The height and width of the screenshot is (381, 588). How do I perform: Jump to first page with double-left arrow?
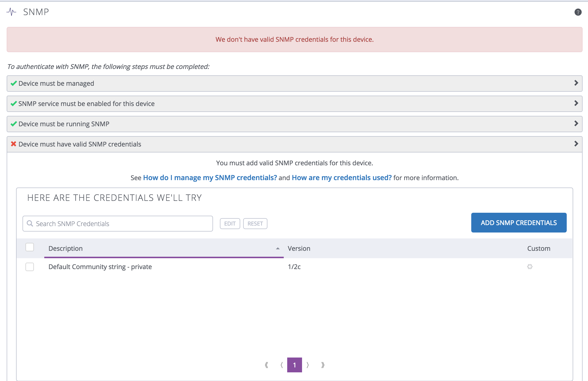pos(266,365)
